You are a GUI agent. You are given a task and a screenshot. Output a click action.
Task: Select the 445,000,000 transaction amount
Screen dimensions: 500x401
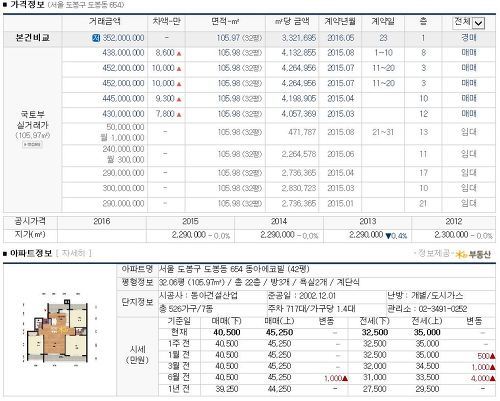pyautogui.click(x=123, y=99)
